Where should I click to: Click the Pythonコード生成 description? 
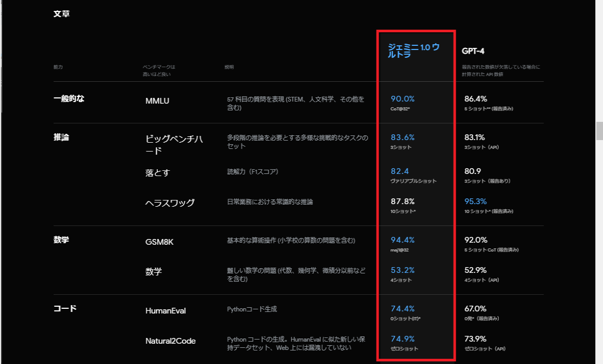point(252,309)
